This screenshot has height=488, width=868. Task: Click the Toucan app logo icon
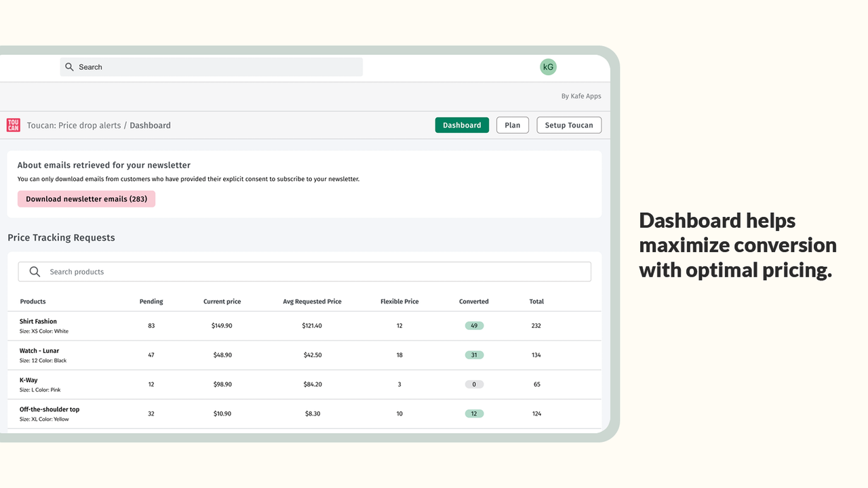[13, 125]
